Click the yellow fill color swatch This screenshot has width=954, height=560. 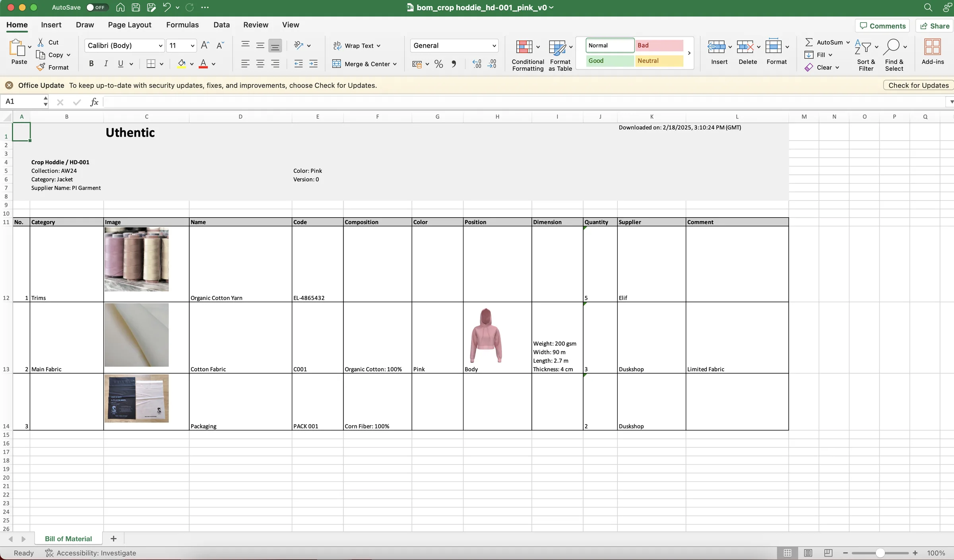click(x=182, y=64)
